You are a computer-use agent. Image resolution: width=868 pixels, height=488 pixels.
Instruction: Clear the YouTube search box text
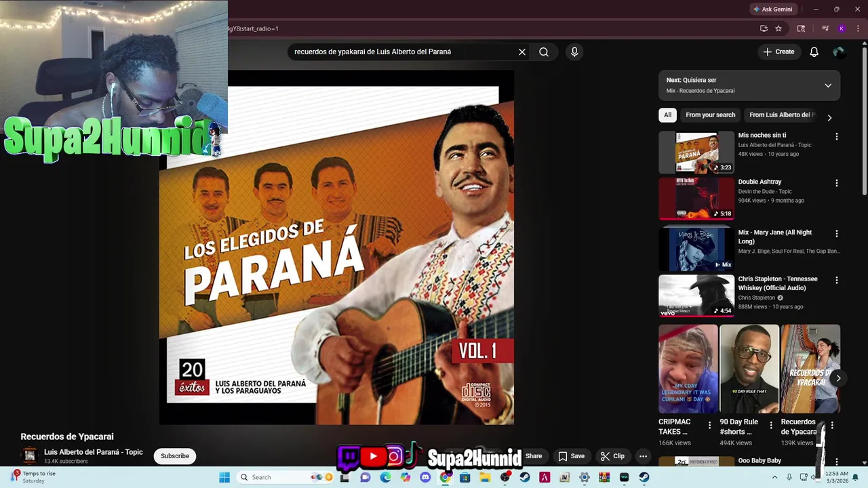click(522, 52)
